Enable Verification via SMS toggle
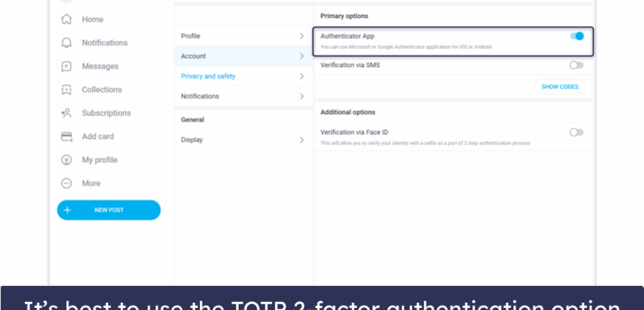This screenshot has height=310, width=644. coord(576,65)
